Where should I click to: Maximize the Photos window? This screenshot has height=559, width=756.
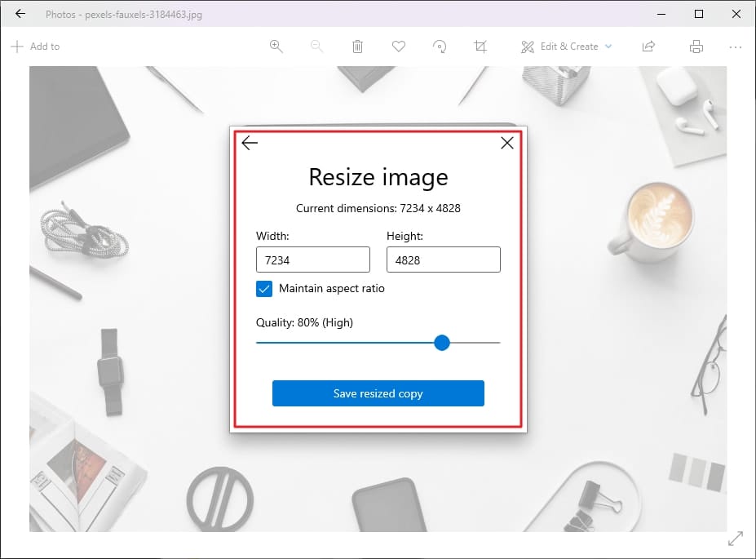(699, 14)
